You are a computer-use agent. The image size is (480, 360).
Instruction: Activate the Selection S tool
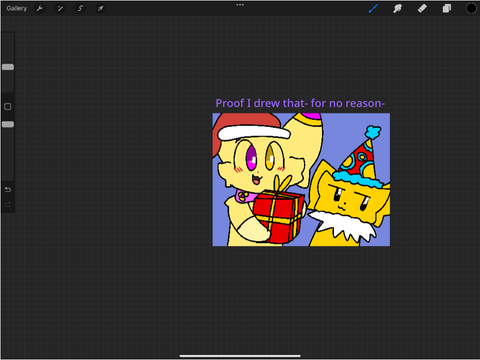(x=80, y=8)
